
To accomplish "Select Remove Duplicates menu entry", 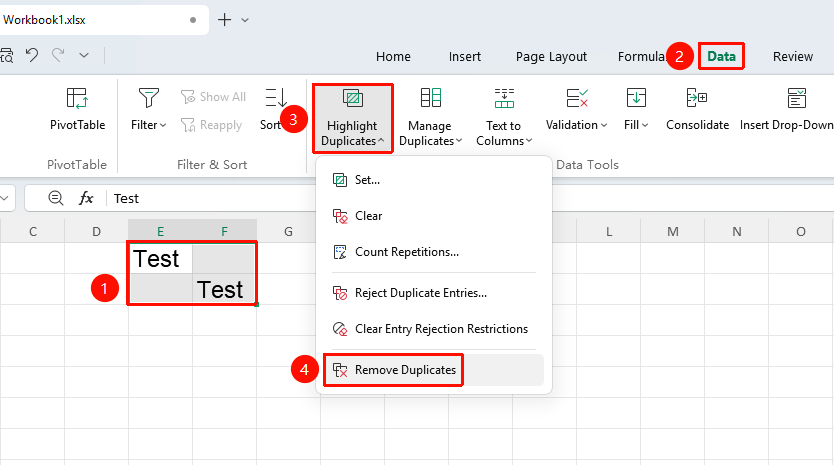I will [433, 370].
